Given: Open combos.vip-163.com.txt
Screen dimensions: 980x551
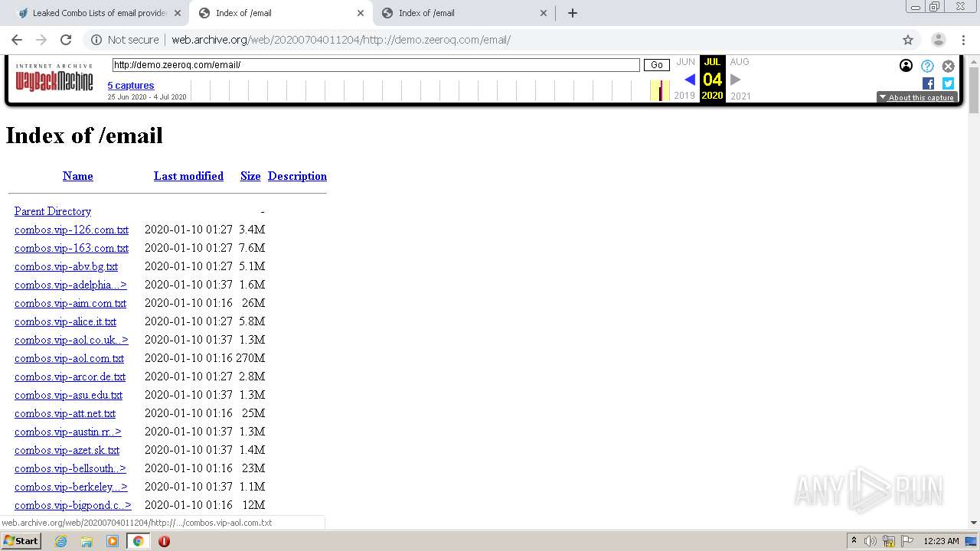Looking at the screenshot, I should 71,248.
